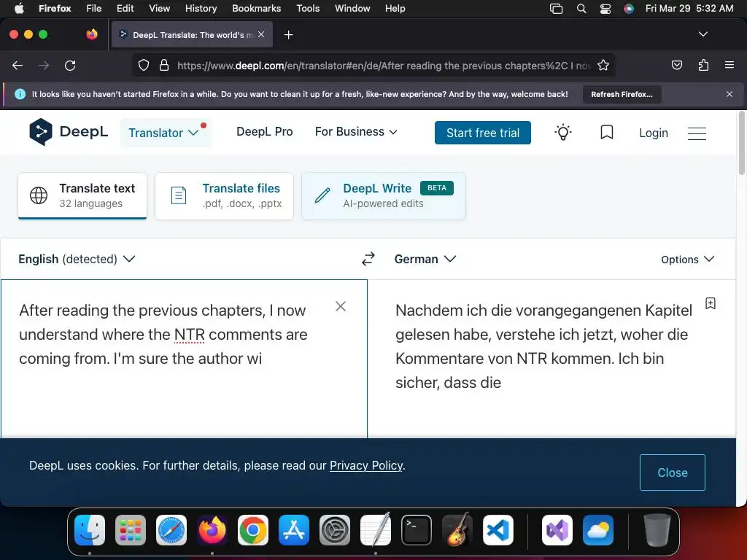Viewport: 747px width, 560px height.
Task: Open App Store from the dock
Action: click(x=294, y=530)
